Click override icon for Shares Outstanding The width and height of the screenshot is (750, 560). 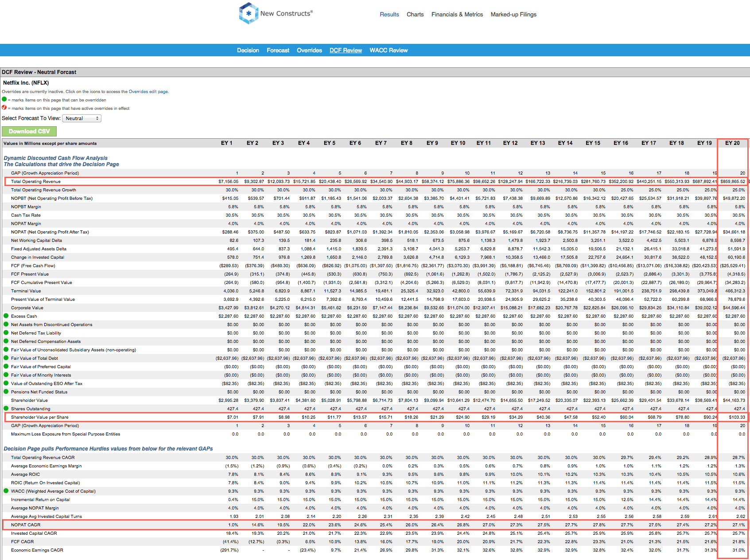click(x=6, y=408)
